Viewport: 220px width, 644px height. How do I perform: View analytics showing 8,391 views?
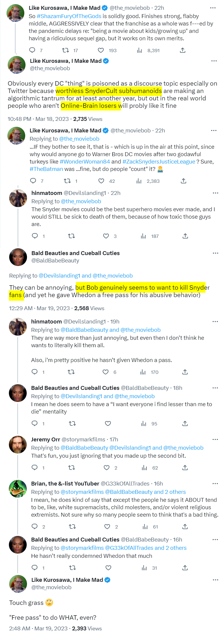(140, 50)
